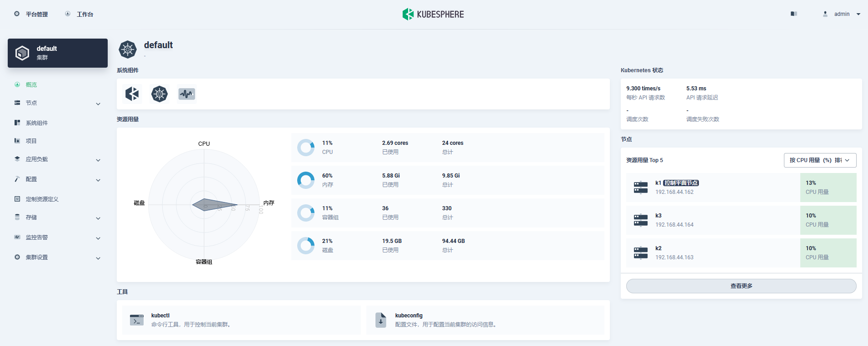Screen dimensions: 868x346
Task: Click the kubeconfig download file icon
Action: click(x=381, y=320)
